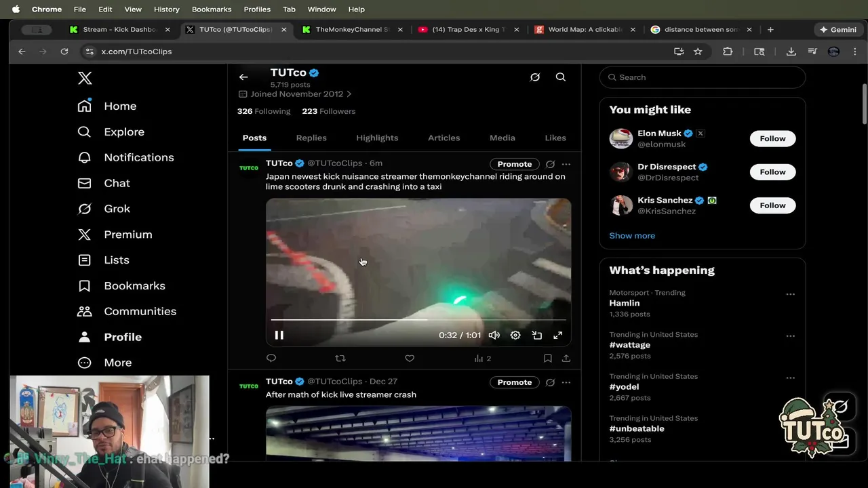868x488 pixels.
Task: Switch to Media tab
Action: click(x=502, y=138)
